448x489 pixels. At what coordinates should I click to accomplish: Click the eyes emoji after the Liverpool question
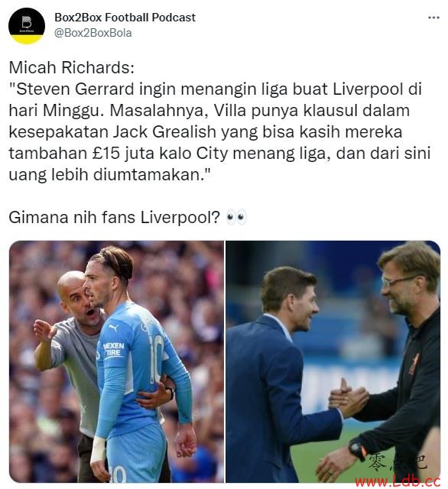[236, 217]
